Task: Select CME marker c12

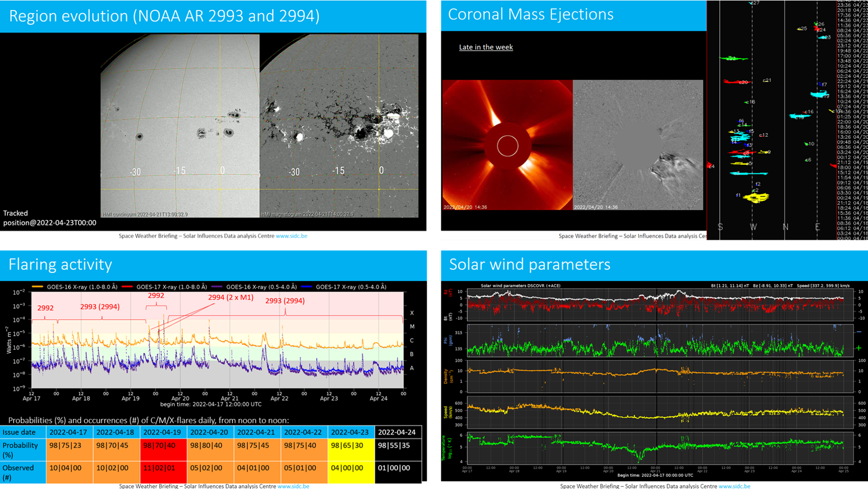Action: point(763,135)
